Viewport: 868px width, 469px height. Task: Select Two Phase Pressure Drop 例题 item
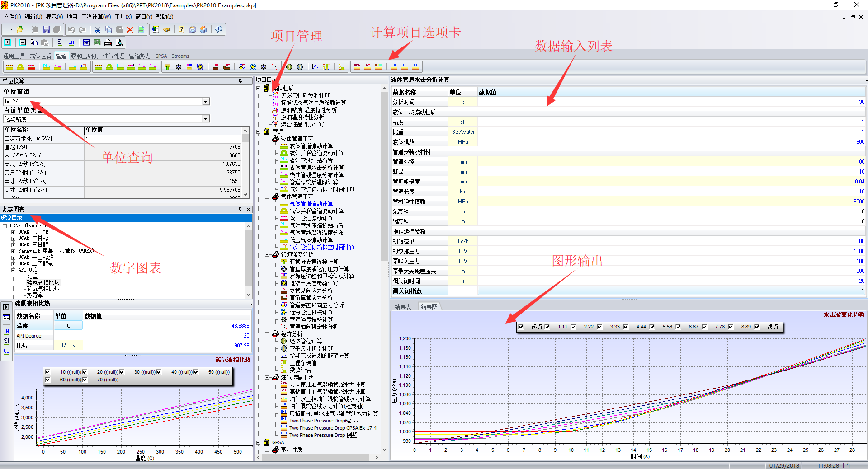point(323,435)
